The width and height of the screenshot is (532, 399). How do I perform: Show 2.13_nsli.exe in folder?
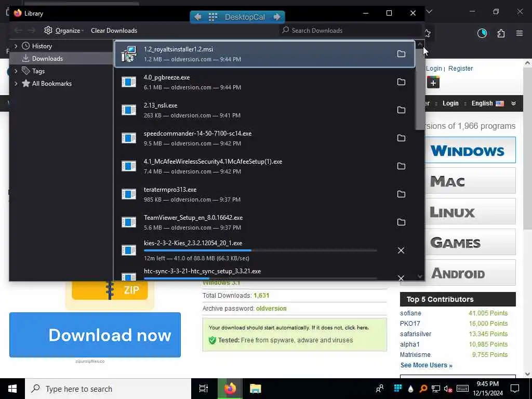click(401, 110)
